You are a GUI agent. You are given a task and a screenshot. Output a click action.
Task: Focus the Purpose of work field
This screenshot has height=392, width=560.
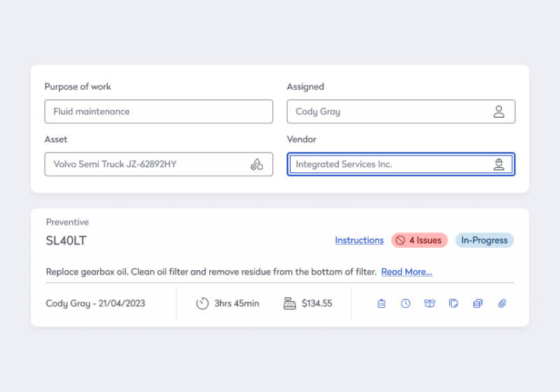tap(158, 111)
